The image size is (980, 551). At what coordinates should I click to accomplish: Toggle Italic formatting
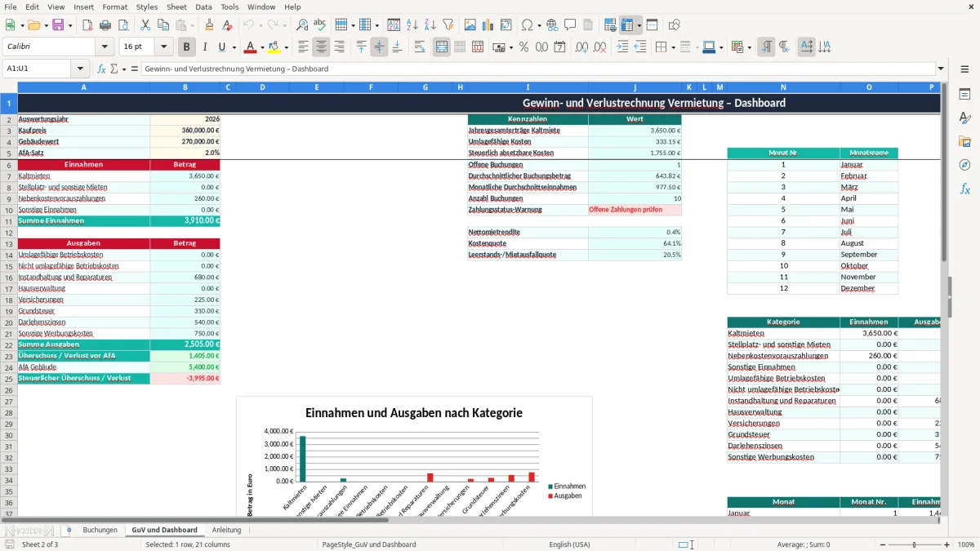click(x=204, y=47)
